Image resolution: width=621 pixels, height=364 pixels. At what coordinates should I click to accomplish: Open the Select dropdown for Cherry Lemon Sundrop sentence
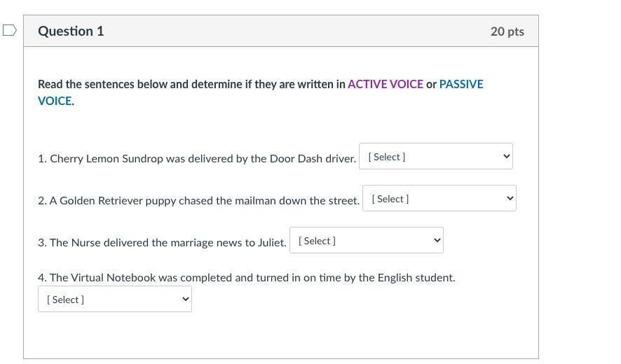435,156
